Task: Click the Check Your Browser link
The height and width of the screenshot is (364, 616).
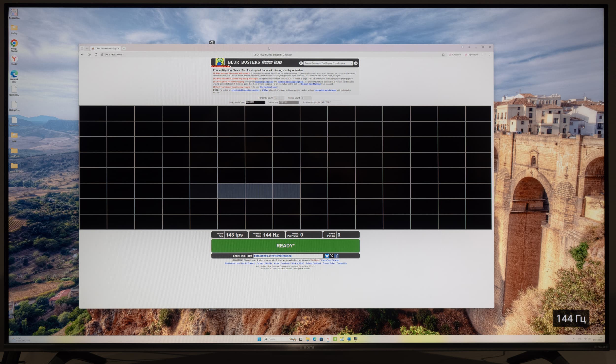Action: pos(330,260)
